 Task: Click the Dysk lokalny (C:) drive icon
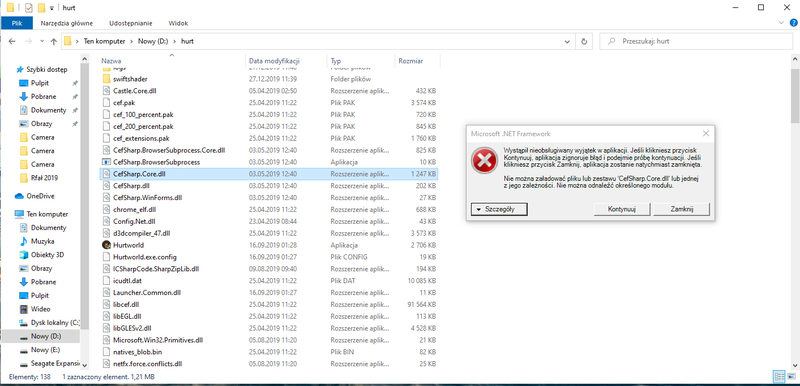tap(23, 323)
